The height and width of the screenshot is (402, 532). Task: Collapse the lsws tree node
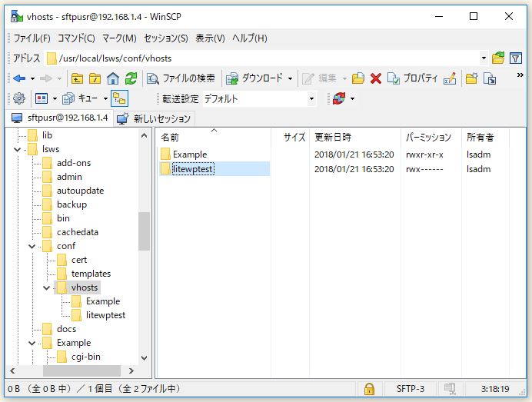[x=18, y=149]
